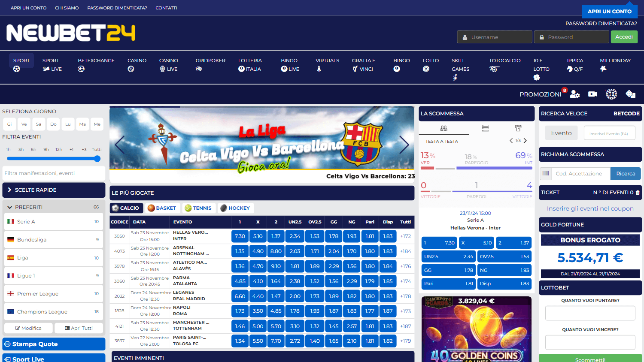Open Sport section with soccer ball icon
Screen dimensions: 644x362
click(17, 69)
